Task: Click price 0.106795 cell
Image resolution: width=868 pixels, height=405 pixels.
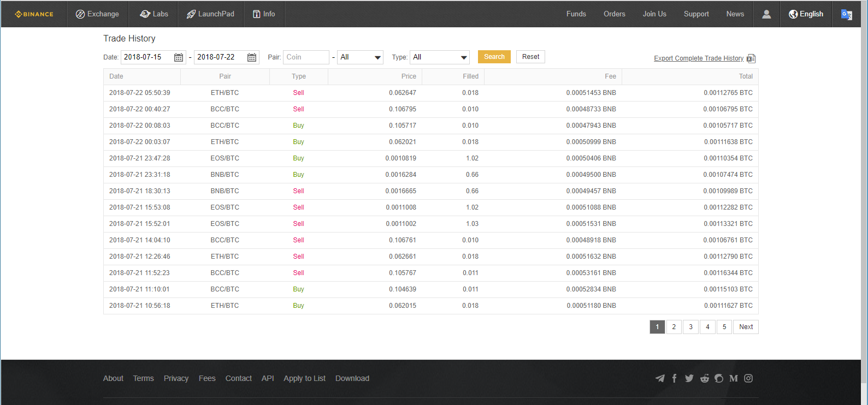Action: point(403,109)
